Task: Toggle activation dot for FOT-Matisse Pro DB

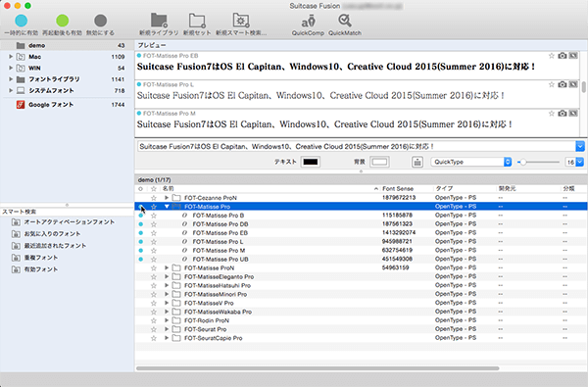Action: (x=140, y=224)
